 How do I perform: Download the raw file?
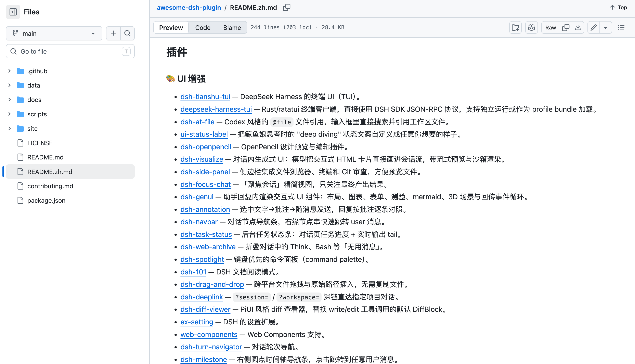tap(578, 27)
